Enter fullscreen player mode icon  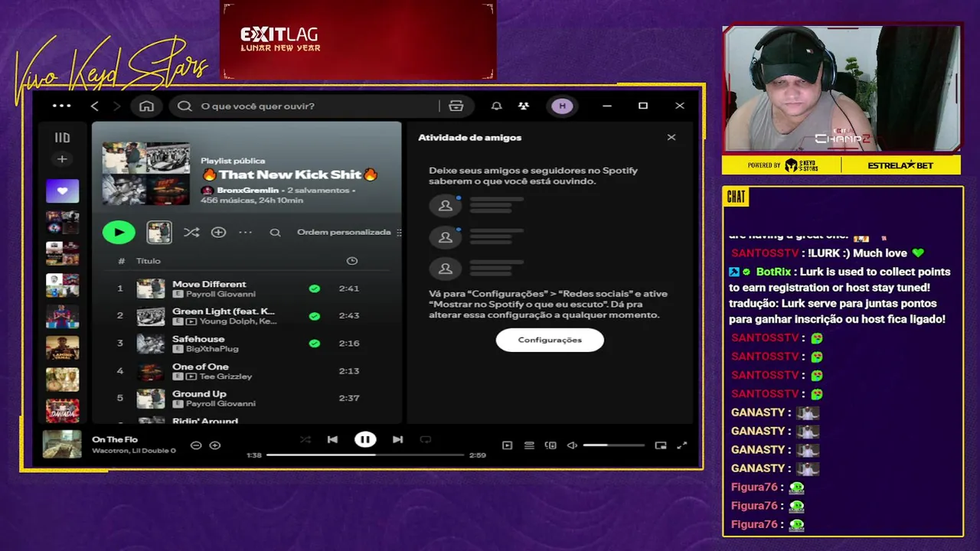(x=682, y=445)
